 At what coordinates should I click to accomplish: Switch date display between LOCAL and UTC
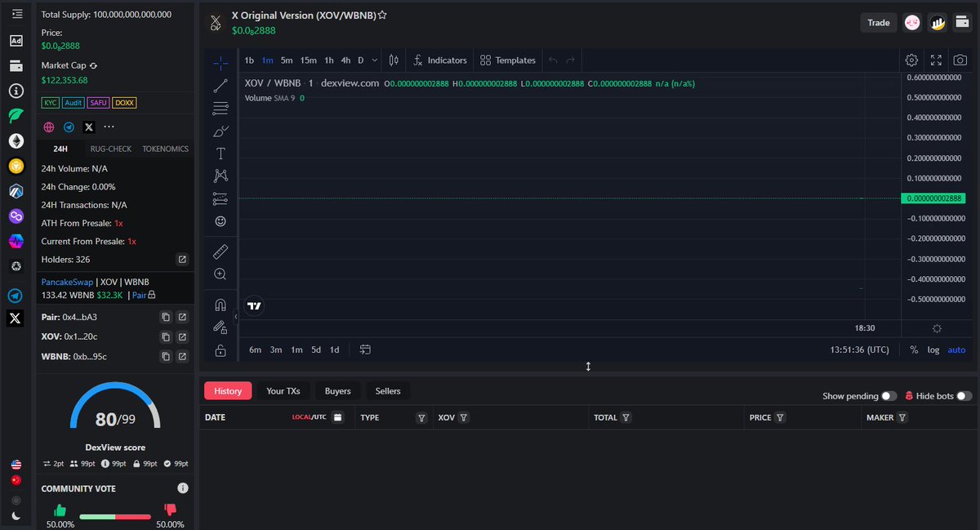[x=310, y=417]
